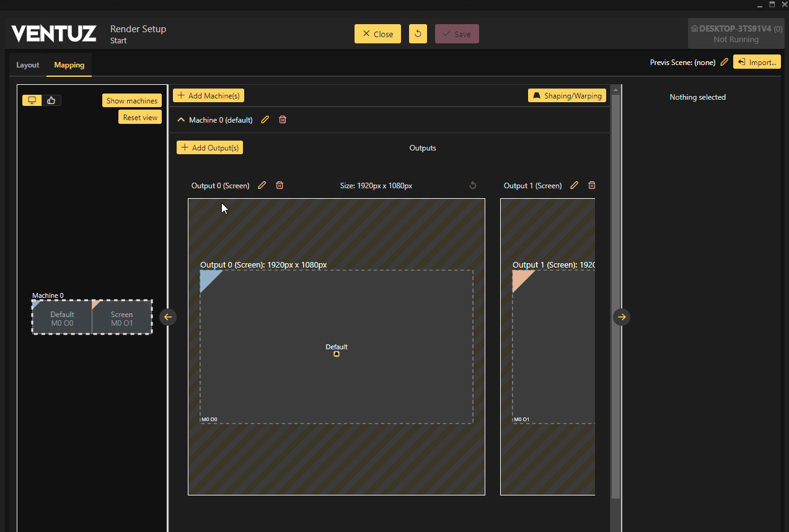
Task: Open Shaping/Warping settings
Action: point(566,95)
